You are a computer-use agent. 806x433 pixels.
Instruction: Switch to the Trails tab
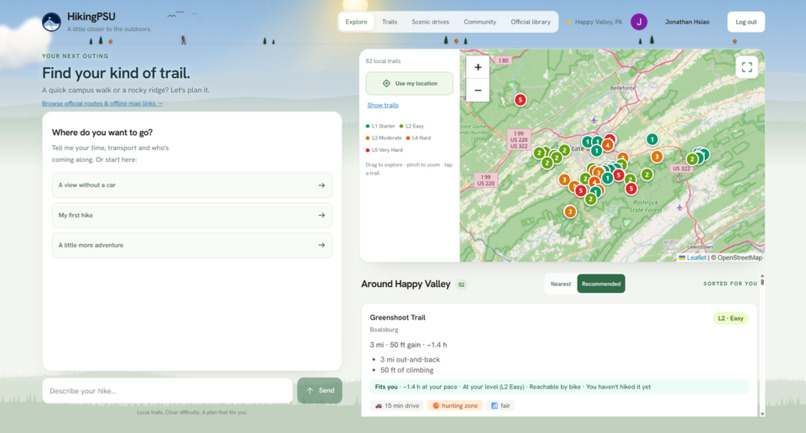point(389,22)
